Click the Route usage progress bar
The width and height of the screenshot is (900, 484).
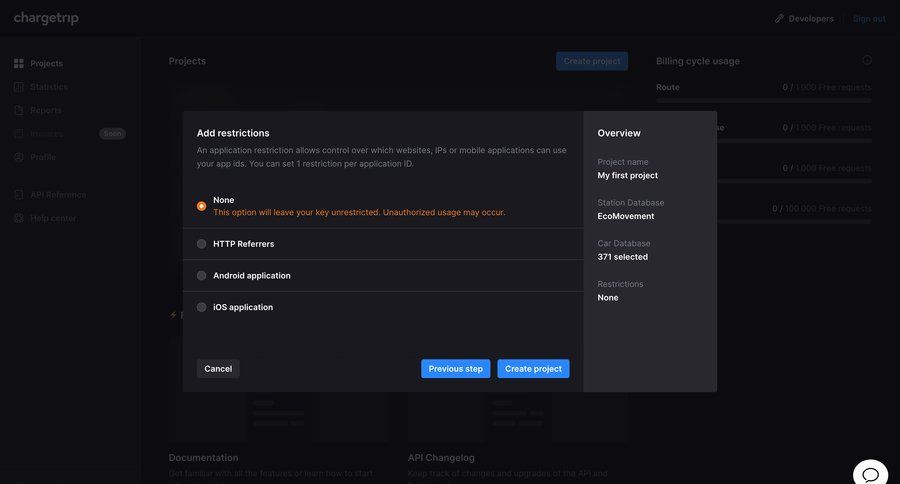[x=764, y=100]
